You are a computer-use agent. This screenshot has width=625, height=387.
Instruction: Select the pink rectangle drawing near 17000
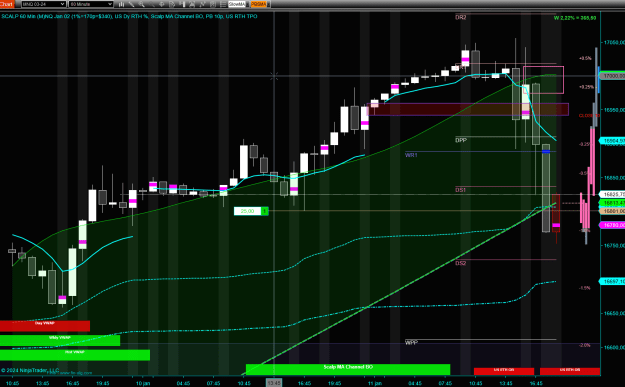coord(543,80)
